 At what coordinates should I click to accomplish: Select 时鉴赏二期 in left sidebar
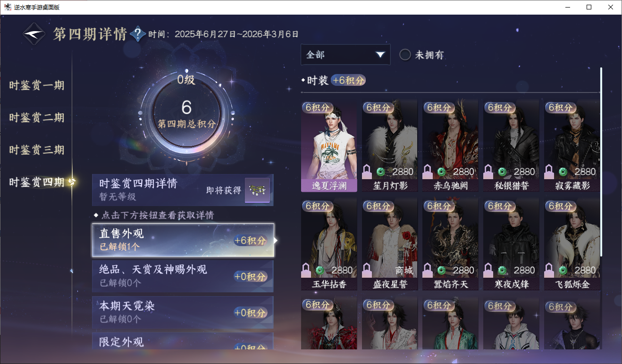point(37,118)
